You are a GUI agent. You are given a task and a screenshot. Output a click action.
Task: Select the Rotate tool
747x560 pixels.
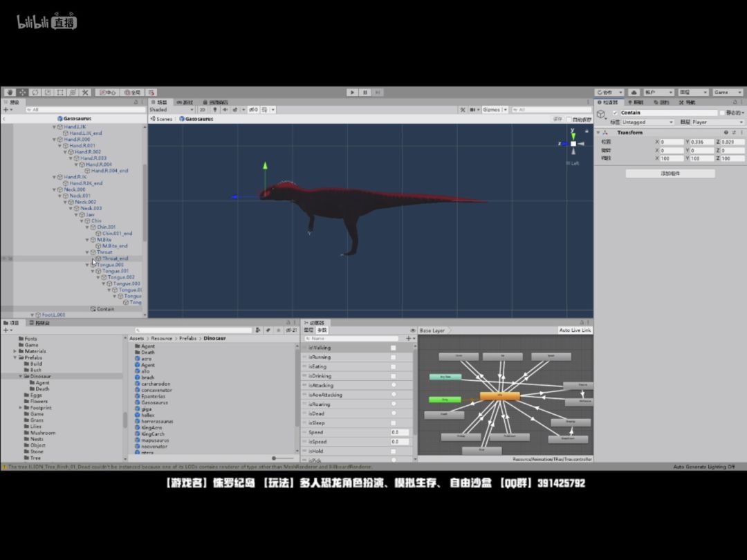tap(35, 93)
